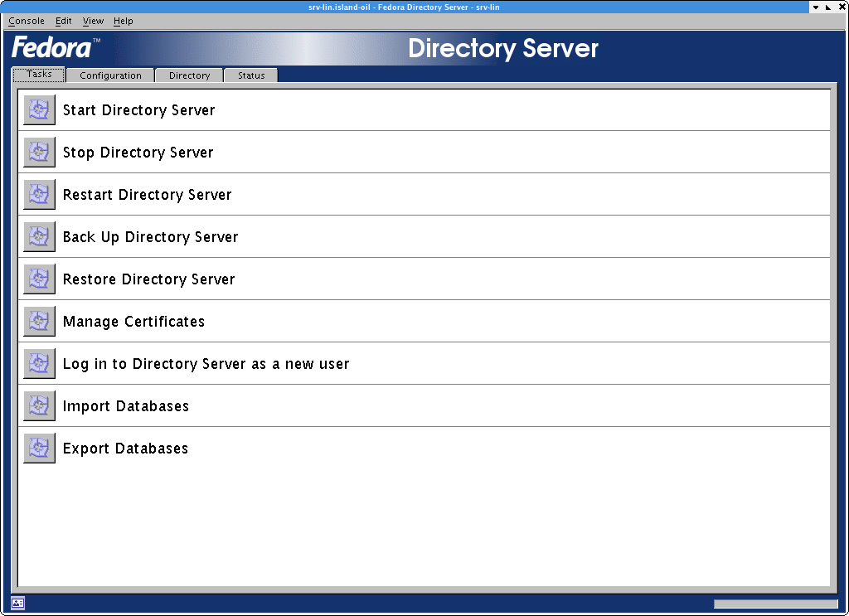Open the Edit menu
The image size is (849, 616).
63,21
